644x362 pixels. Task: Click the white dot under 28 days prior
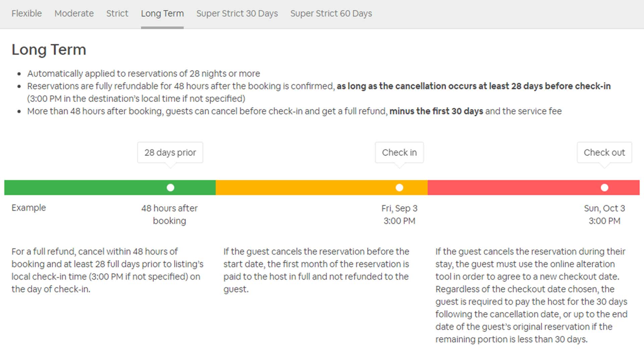click(x=170, y=188)
